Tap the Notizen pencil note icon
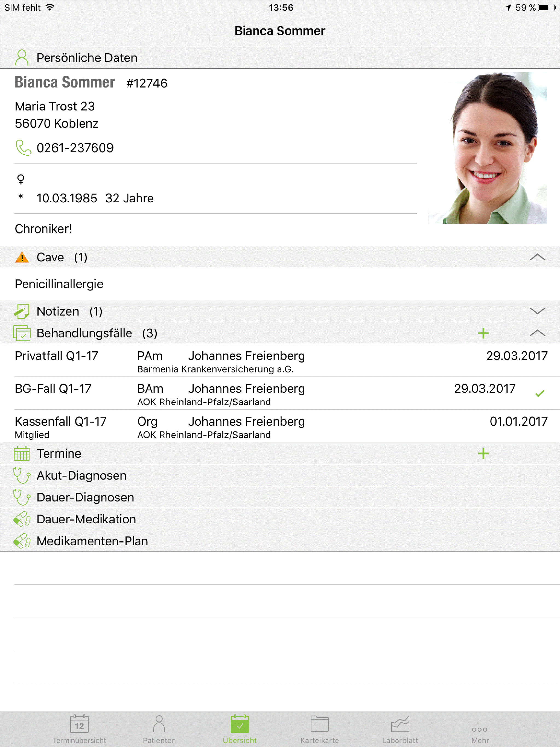The image size is (560, 747). click(22, 311)
